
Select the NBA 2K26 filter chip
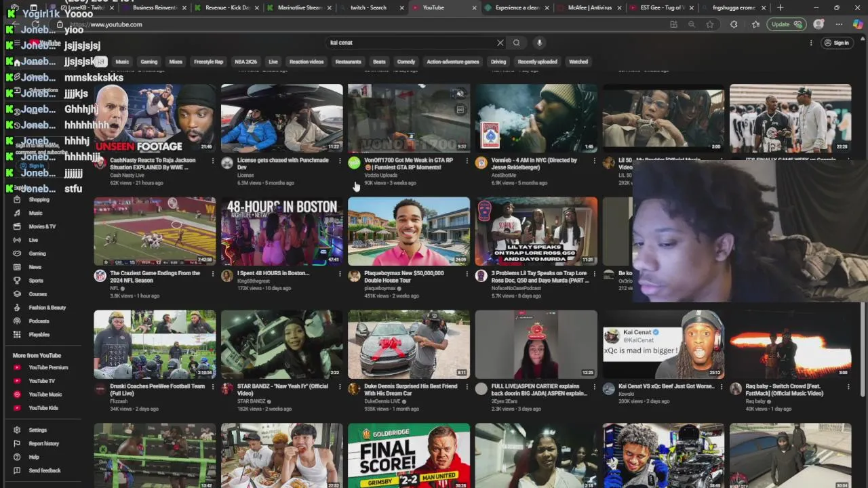245,62
